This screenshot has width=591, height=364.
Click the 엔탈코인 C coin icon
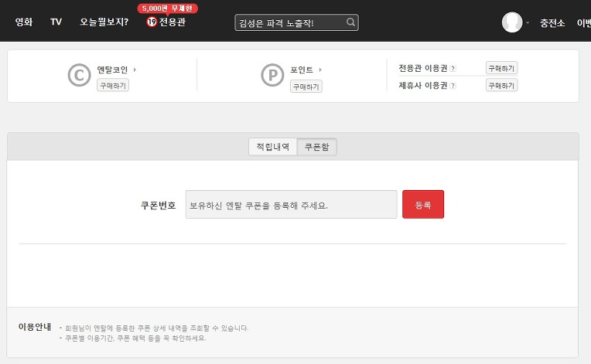point(79,75)
